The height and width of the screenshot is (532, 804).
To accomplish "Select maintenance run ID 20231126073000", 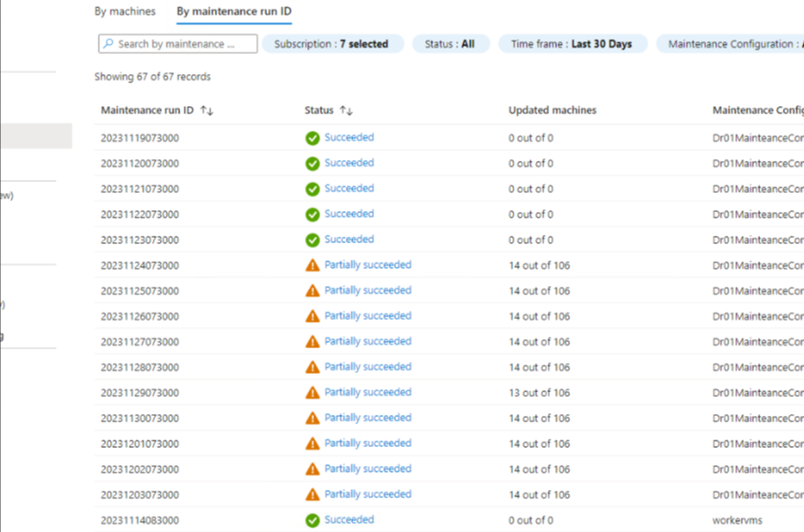I will [140, 317].
